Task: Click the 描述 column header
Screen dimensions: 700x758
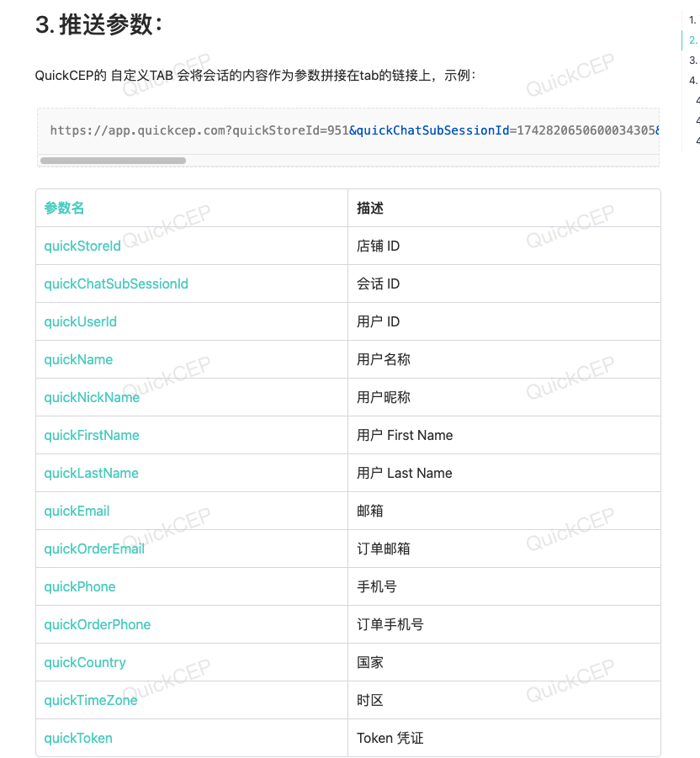Action: coord(370,208)
